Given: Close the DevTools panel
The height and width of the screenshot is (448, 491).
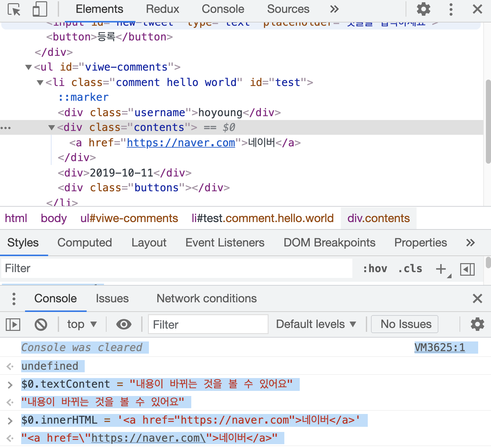Looking at the screenshot, I should 478,9.
